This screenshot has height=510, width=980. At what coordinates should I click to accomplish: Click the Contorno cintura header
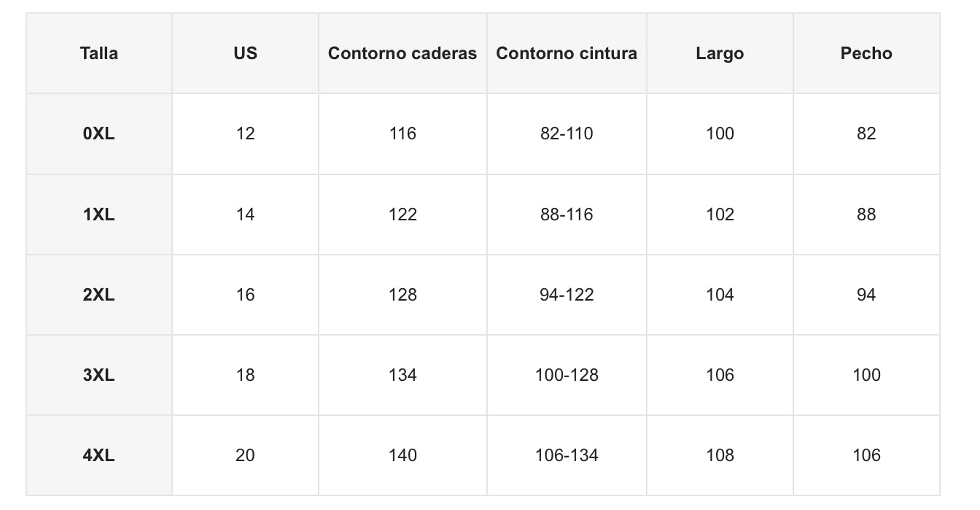pos(567,53)
